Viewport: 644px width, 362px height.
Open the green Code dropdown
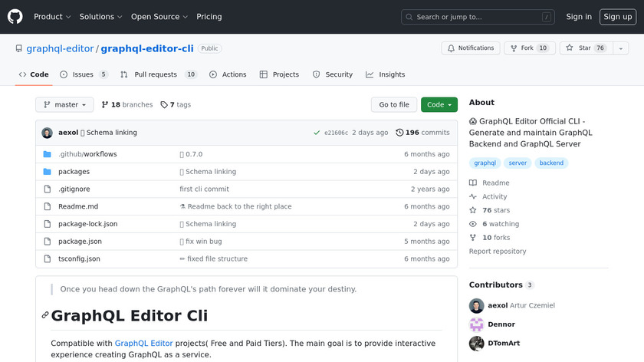point(439,105)
